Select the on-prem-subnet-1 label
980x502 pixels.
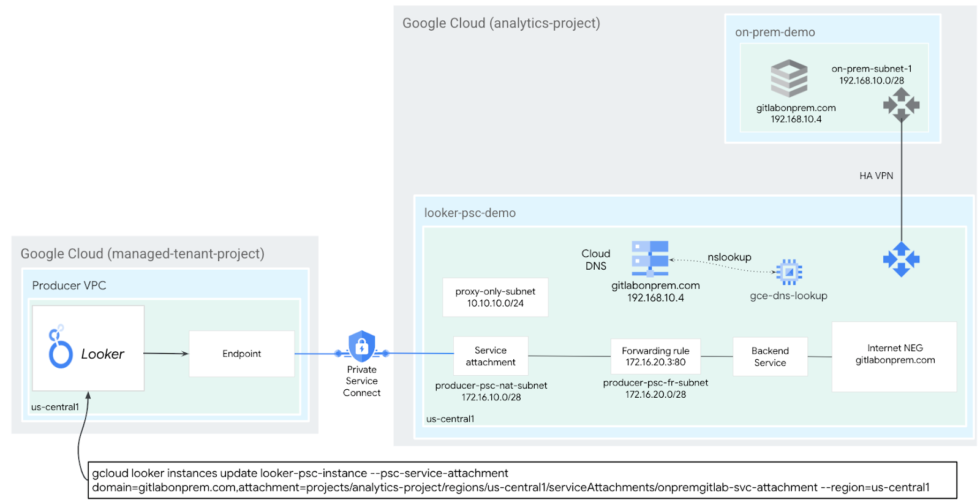tap(871, 69)
